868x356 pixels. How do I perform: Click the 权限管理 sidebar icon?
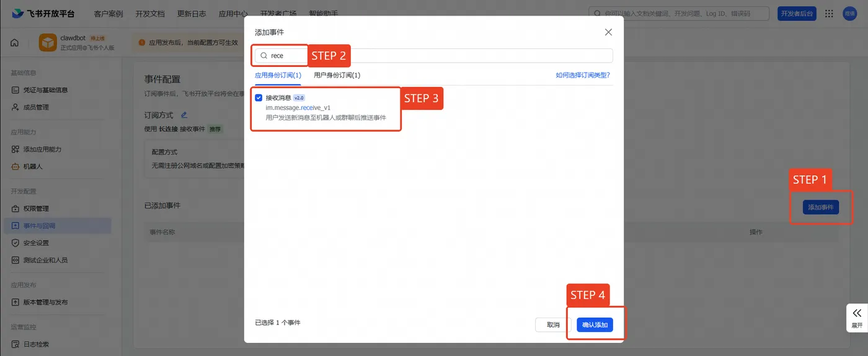point(15,208)
